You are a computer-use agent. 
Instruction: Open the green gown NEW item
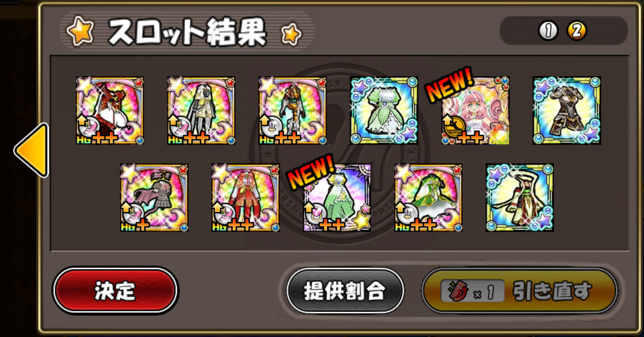pos(337,198)
